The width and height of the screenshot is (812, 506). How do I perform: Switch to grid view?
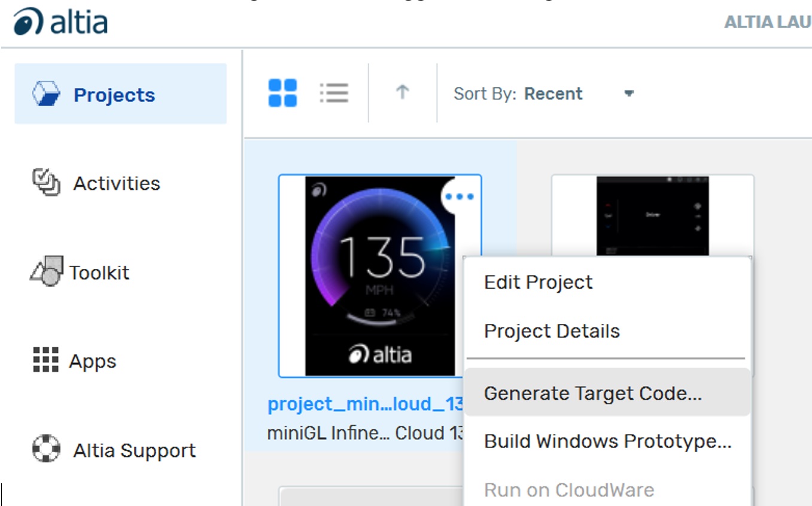[x=282, y=93]
